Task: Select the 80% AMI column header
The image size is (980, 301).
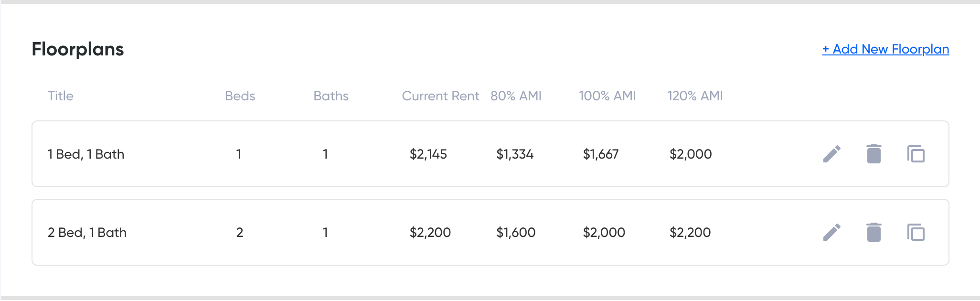Action: tap(516, 96)
